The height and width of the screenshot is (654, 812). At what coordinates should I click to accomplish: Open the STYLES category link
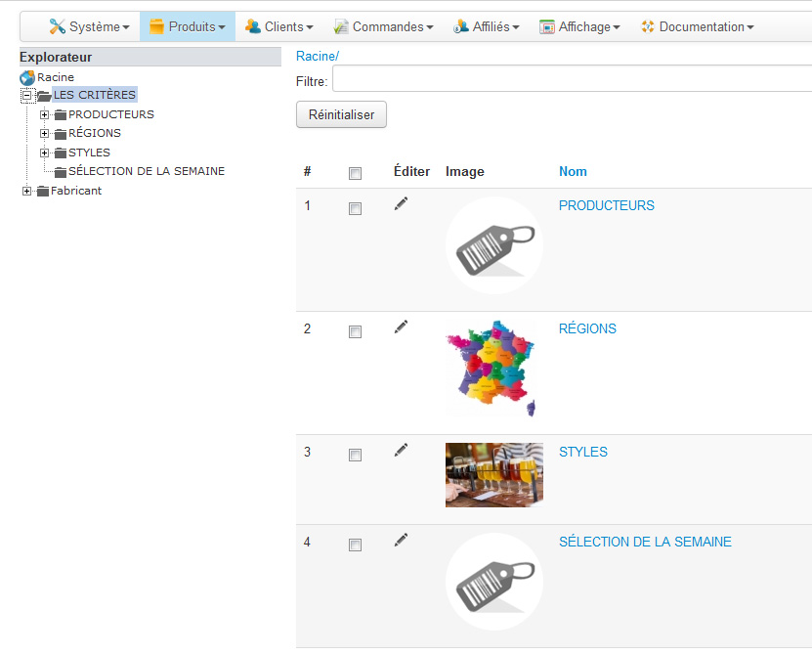583,452
